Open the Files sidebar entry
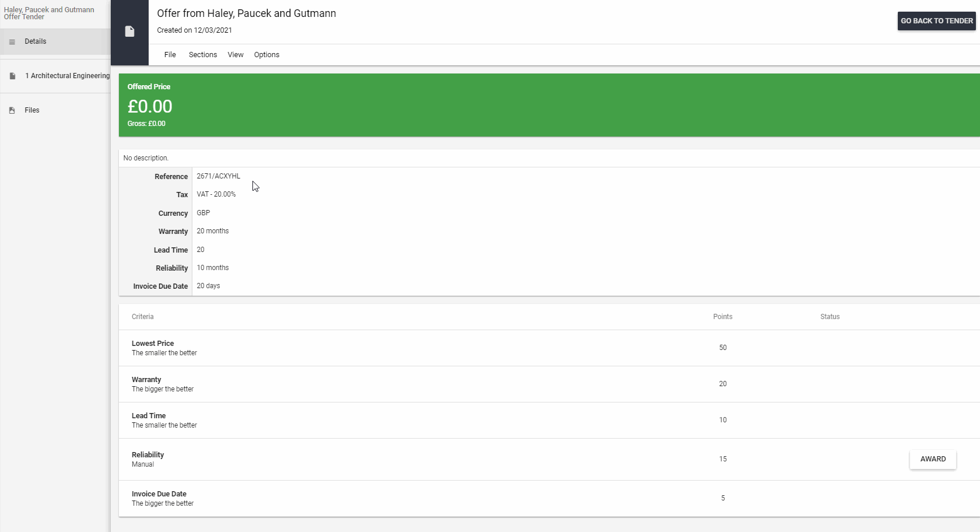Viewport: 980px width, 532px height. tap(32, 110)
